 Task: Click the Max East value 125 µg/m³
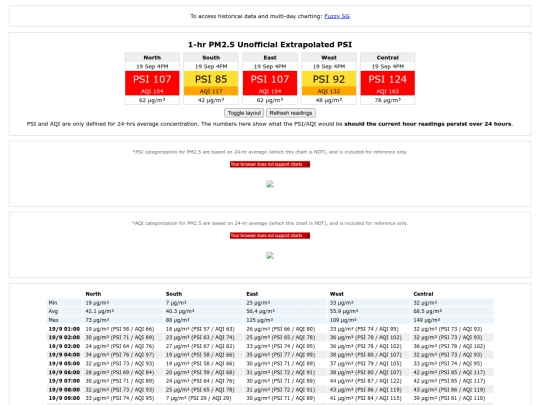coord(260,320)
